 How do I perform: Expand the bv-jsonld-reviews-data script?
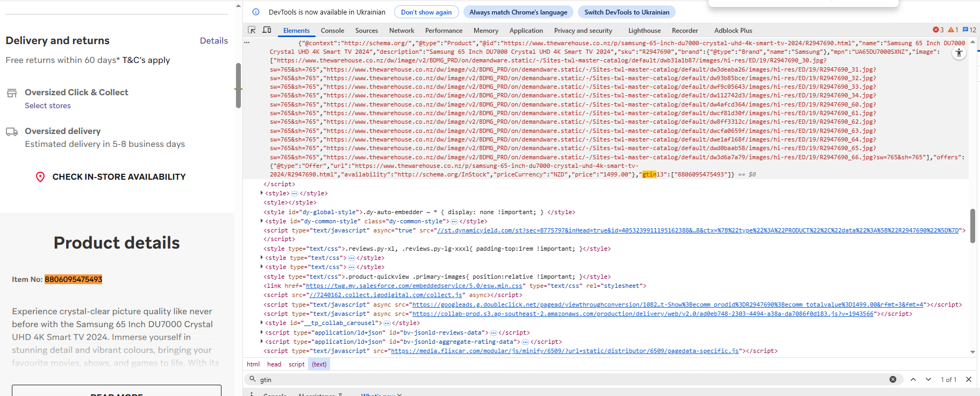point(262,333)
